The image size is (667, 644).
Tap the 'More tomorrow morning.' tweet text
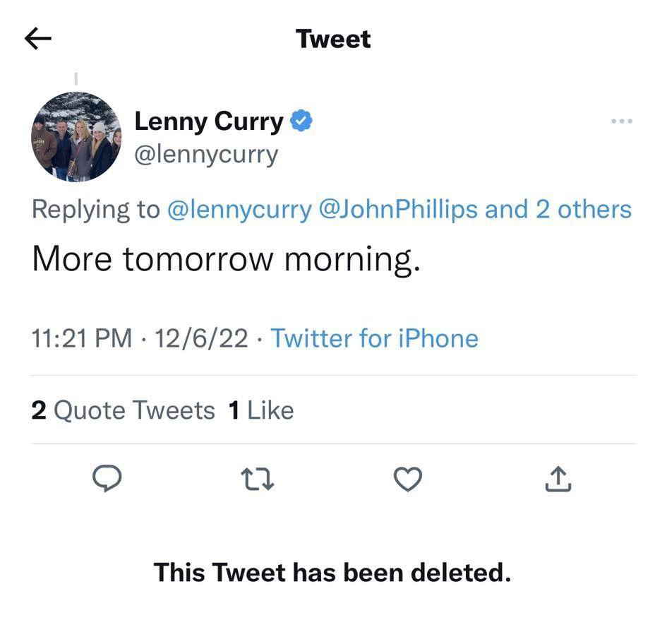click(227, 260)
